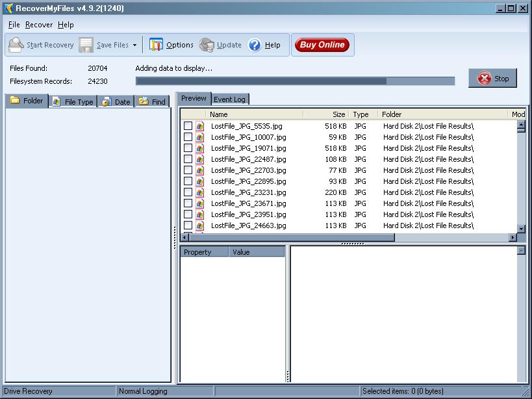Image resolution: width=532 pixels, height=399 pixels.
Task: Click file icon beside LostFile_JPG_22487.jpg
Action: pyautogui.click(x=200, y=159)
